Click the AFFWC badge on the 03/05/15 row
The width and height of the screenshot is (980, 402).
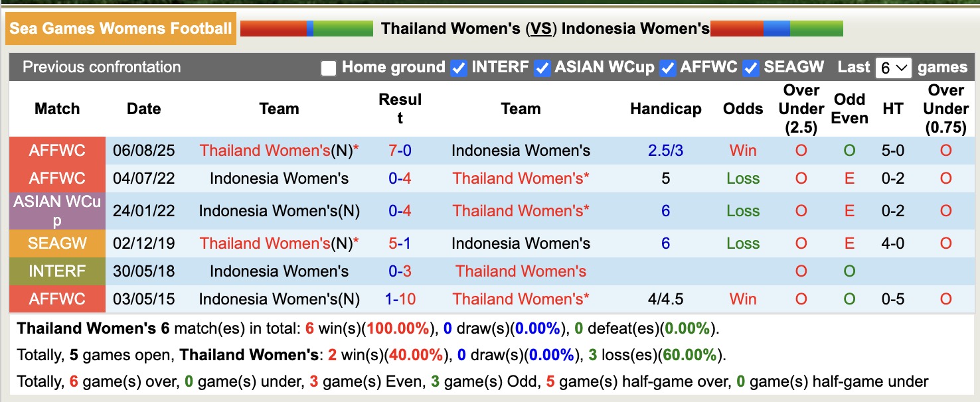tap(57, 299)
